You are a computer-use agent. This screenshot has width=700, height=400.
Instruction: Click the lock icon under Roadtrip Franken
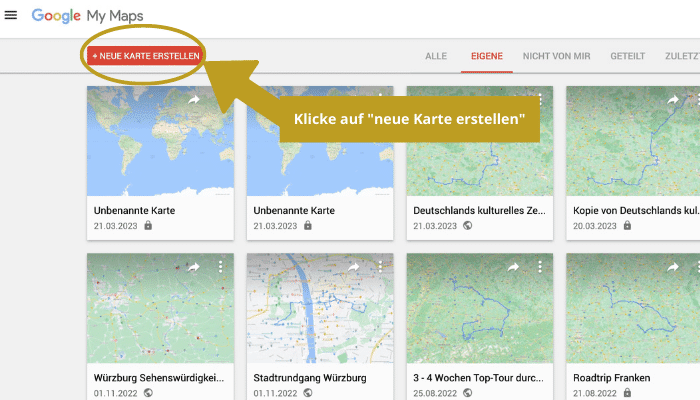627,393
